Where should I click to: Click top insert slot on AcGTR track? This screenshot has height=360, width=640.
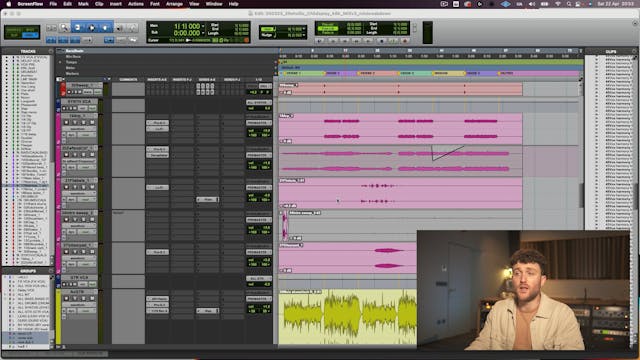(x=157, y=299)
